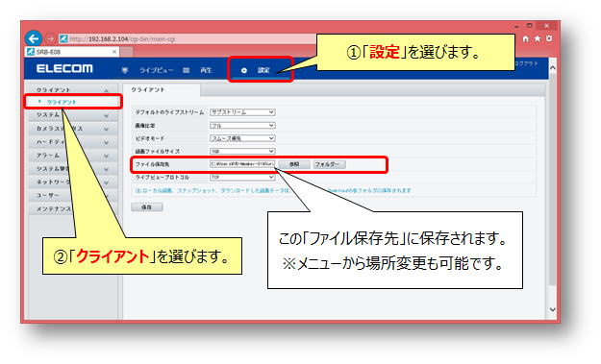
Task: Click the browser forward arrow button
Action: (x=50, y=38)
